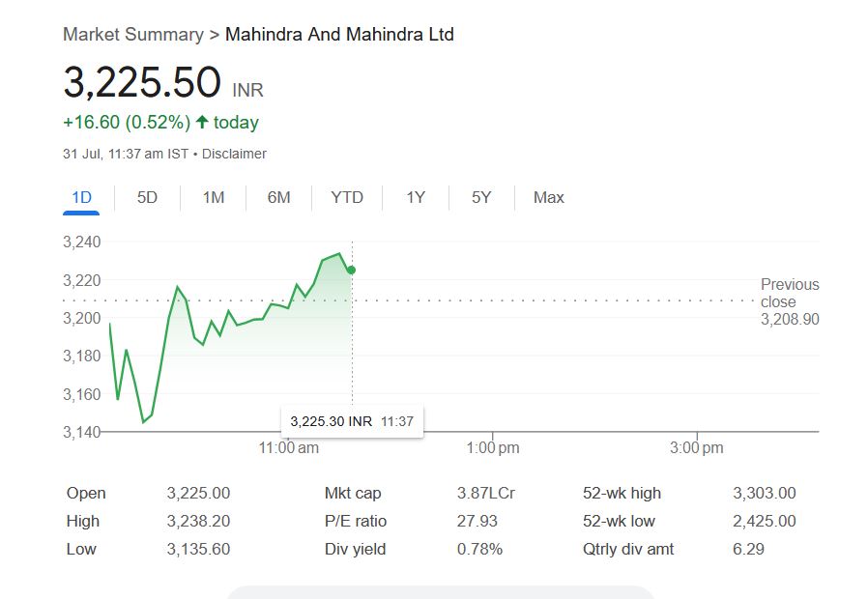
Task: Click the Mahindra And Mahindra Ltd title
Action: [x=339, y=35]
